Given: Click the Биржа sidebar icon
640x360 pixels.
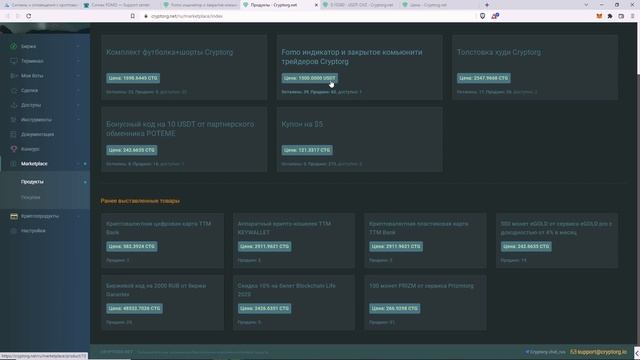Looking at the screenshot, I should (x=13, y=46).
